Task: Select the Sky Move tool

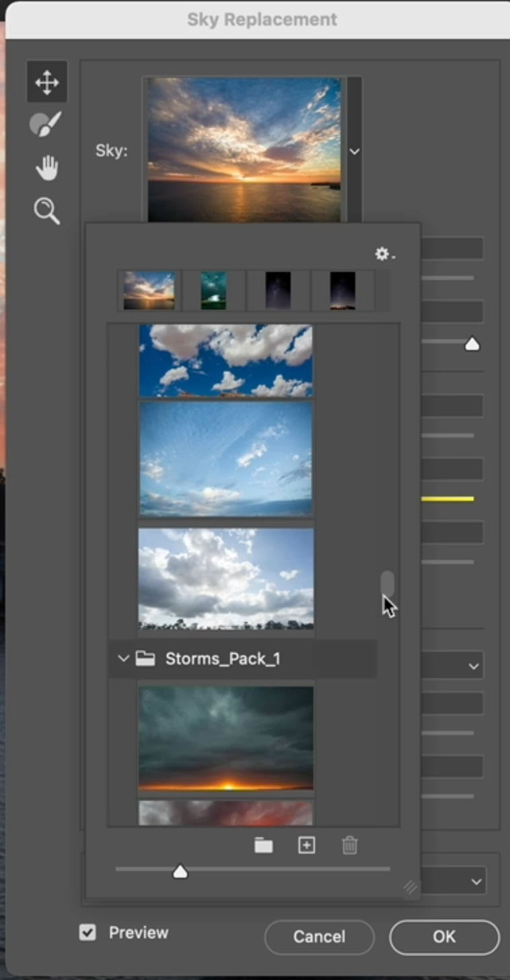Action: coord(46,82)
